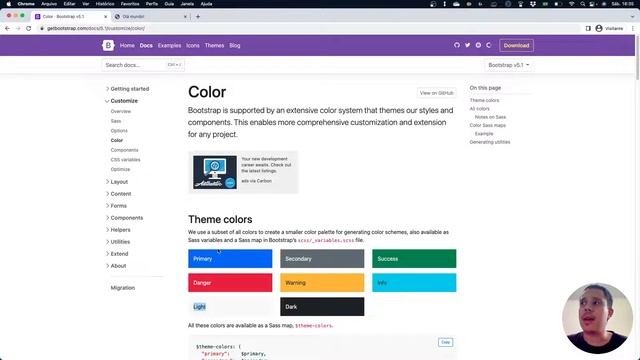Image resolution: width=640 pixels, height=360 pixels.
Task: Open Bootstrap GitHub icon in navbar
Action: (457, 45)
